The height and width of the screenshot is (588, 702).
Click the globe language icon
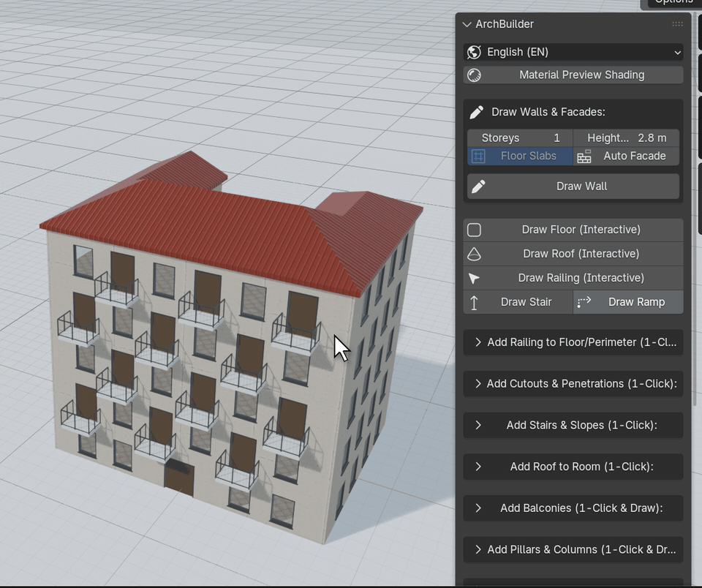tap(474, 52)
